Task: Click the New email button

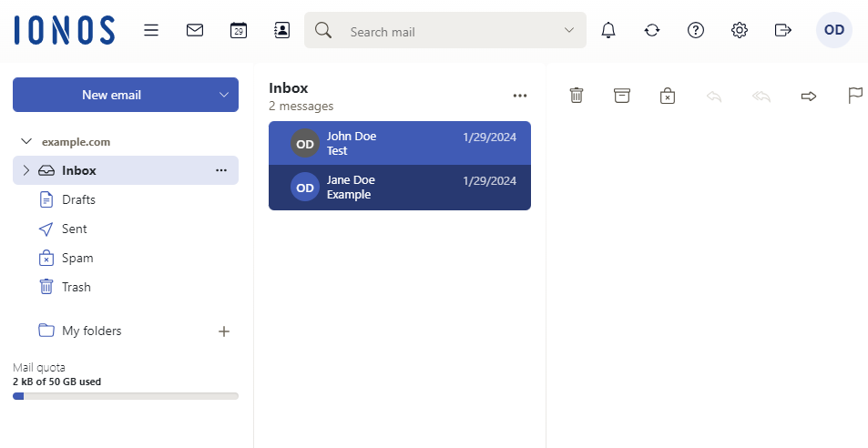Action: pos(111,95)
